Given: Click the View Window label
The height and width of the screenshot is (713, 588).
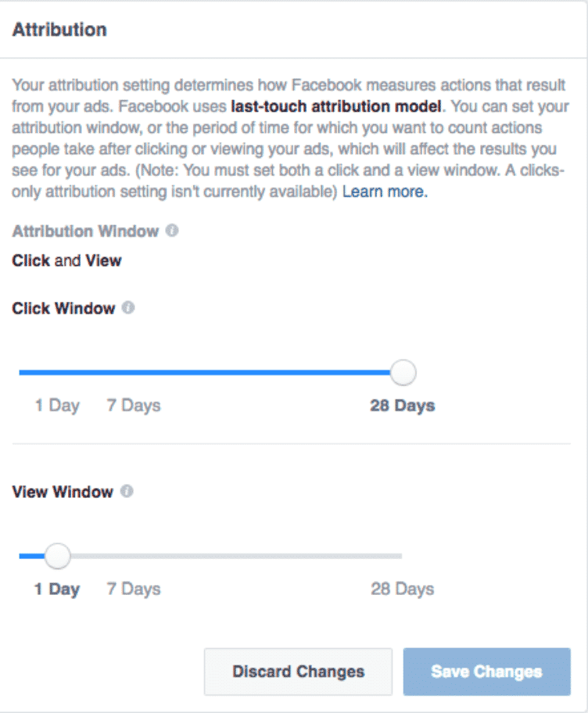Looking at the screenshot, I should pyautogui.click(x=63, y=492).
